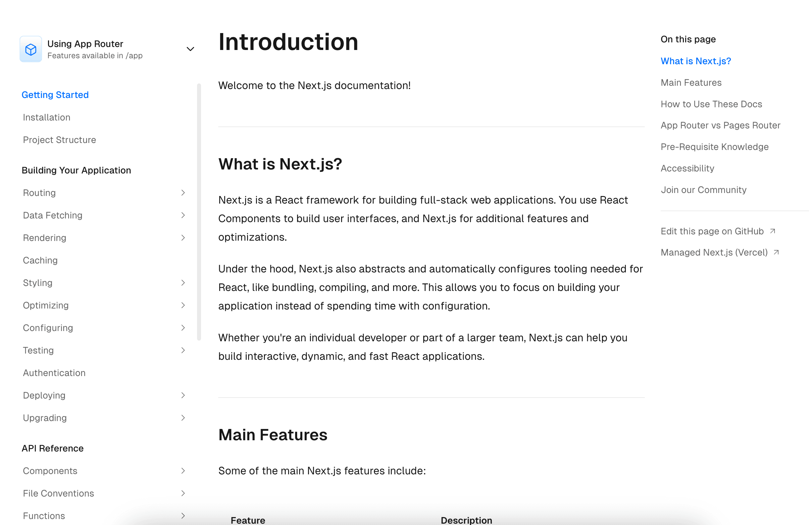Click the Main Features anchor link
Image resolution: width=812 pixels, height=525 pixels.
coord(691,82)
